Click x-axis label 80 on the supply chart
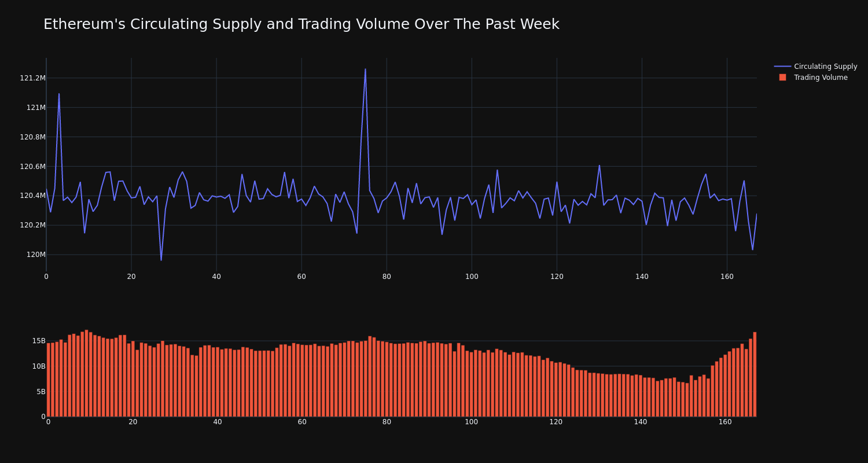This screenshot has height=463, width=868. (x=387, y=277)
